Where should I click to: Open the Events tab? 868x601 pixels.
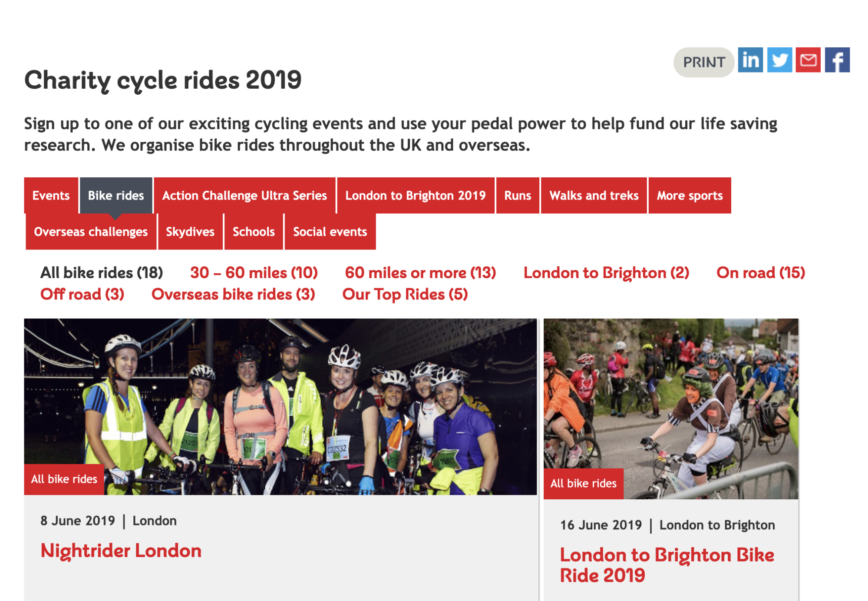(51, 196)
